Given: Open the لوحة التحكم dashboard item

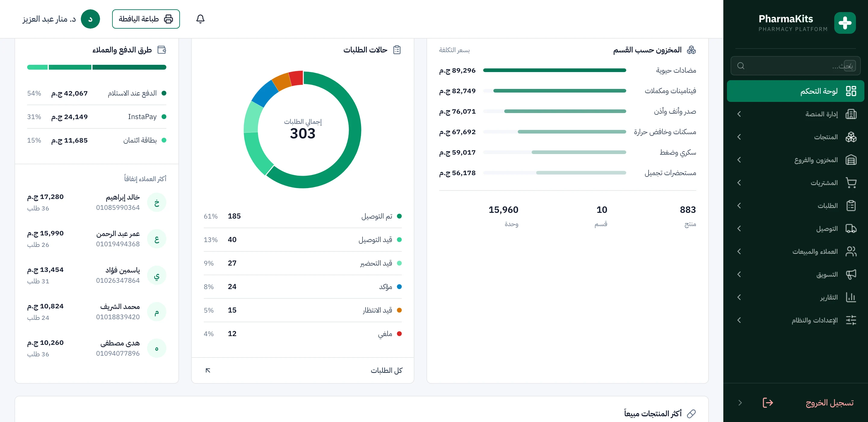Looking at the screenshot, I should point(795,91).
